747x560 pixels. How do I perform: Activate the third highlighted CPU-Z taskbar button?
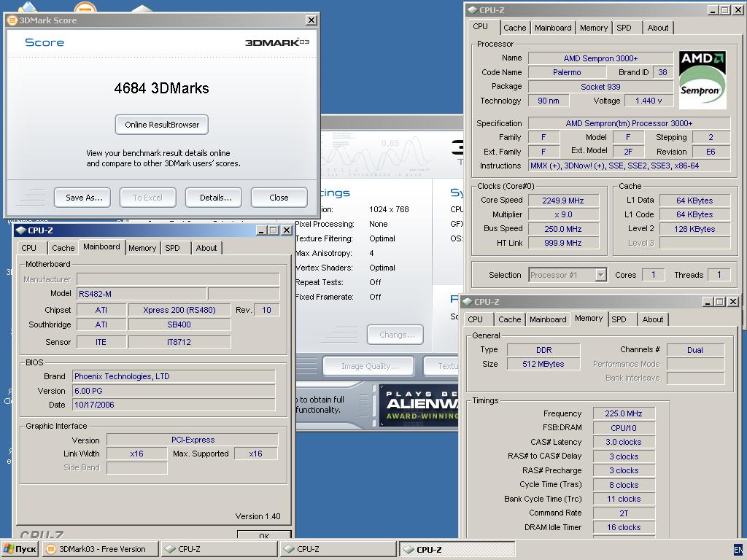pos(457,549)
